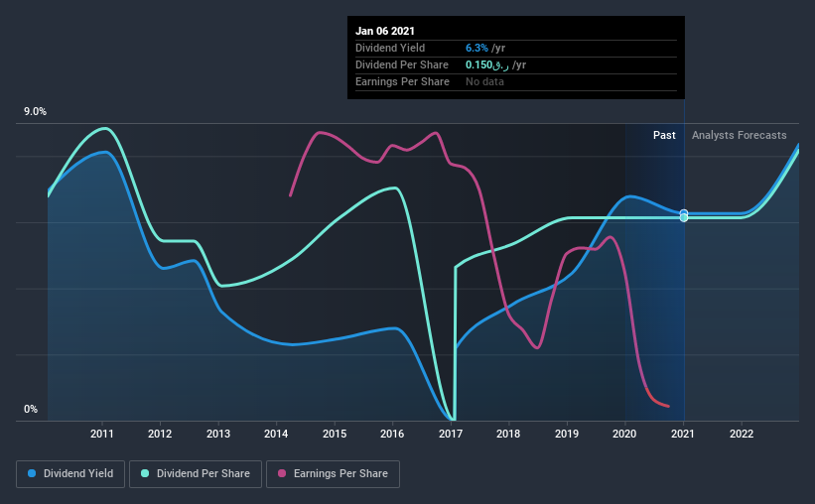Image resolution: width=815 pixels, height=504 pixels.
Task: Click the tooltip date 'Jan 06 2021'
Action: coord(385,31)
